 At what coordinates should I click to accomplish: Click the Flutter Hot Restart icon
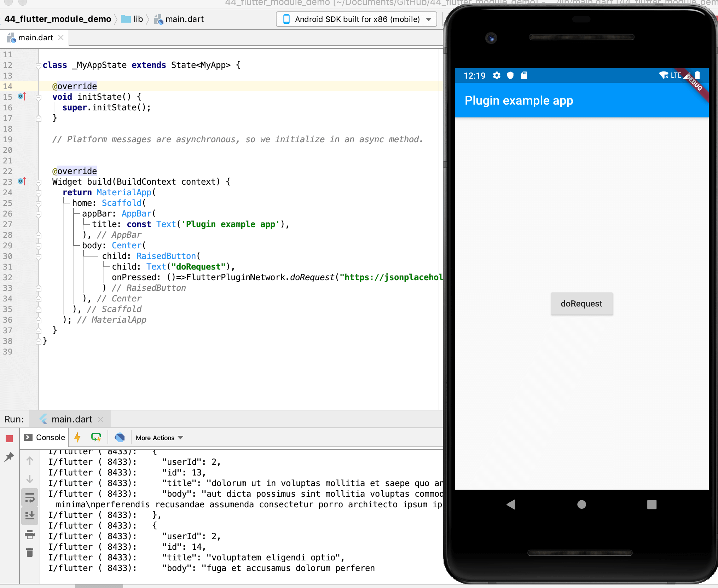tap(96, 437)
